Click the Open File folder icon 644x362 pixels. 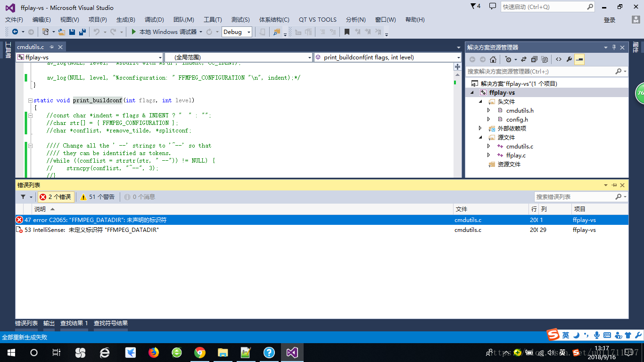[62, 32]
